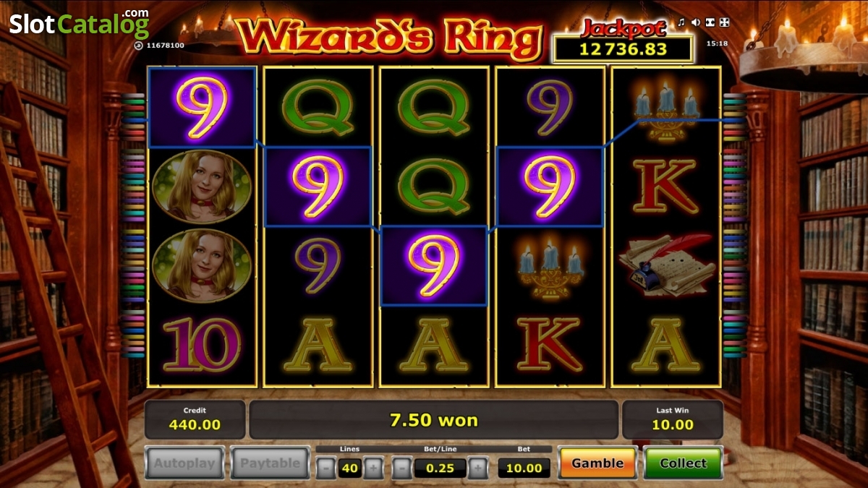
Task: Select the glowing 9 on the center reel
Action: [434, 265]
